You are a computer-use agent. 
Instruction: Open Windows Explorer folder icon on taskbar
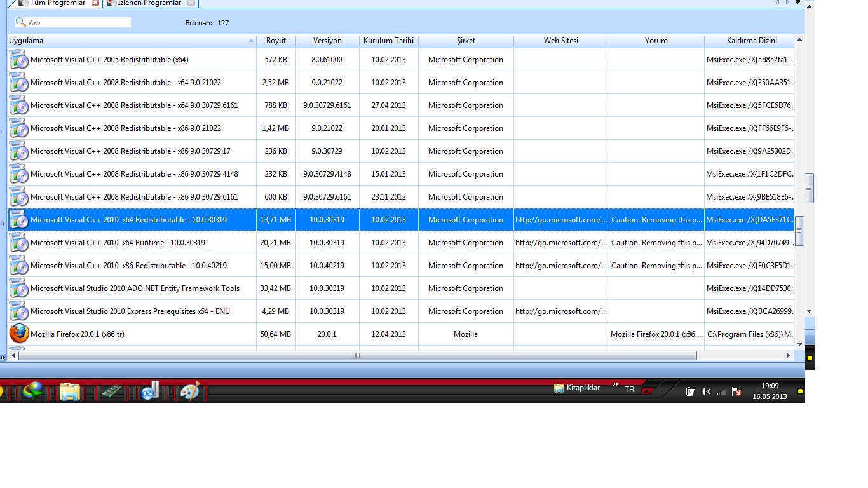(x=70, y=391)
